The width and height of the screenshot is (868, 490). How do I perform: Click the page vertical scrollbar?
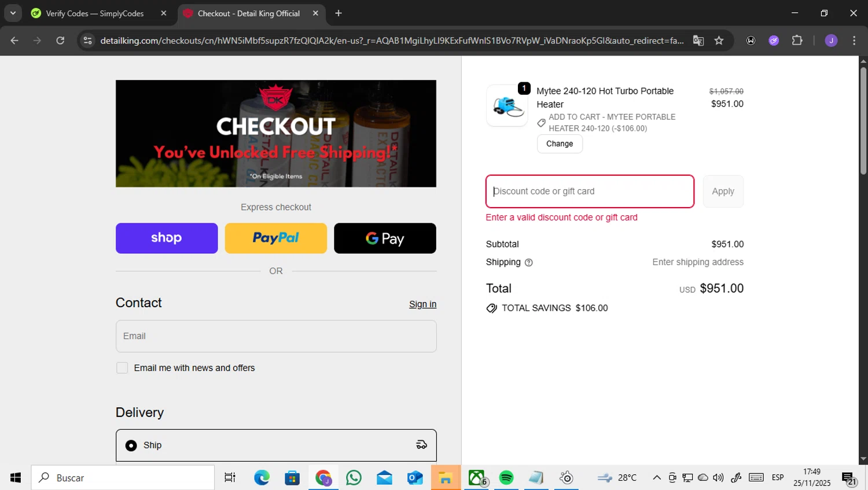[863, 120]
